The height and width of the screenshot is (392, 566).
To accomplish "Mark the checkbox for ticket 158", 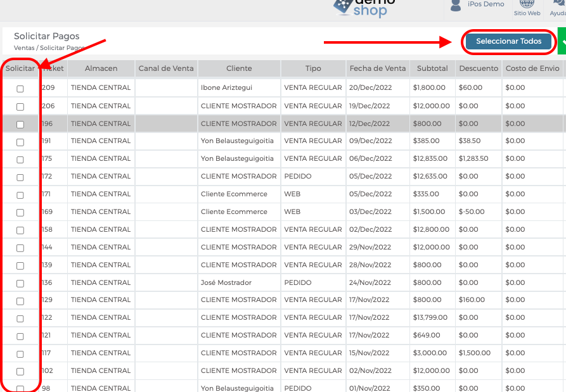I will click(20, 231).
